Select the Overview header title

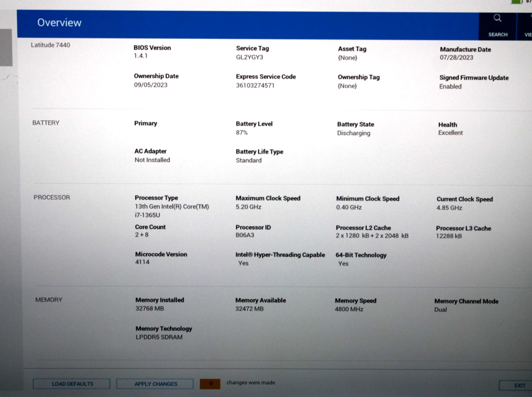click(59, 23)
